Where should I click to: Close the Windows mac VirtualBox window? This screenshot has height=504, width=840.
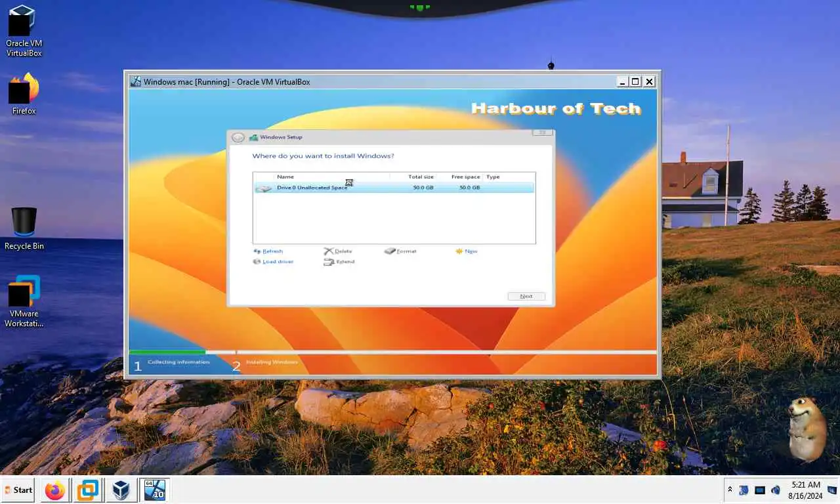[649, 81]
